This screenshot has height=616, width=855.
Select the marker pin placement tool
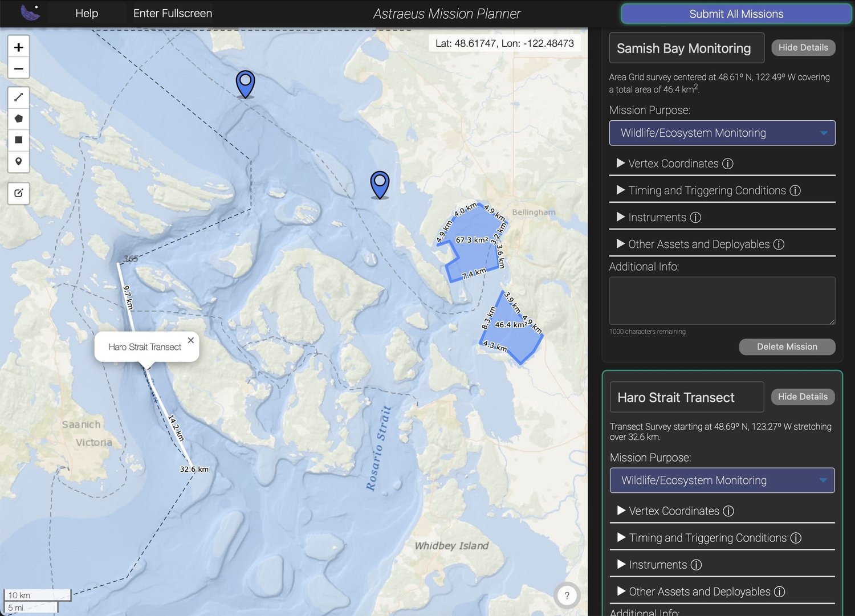(x=18, y=162)
